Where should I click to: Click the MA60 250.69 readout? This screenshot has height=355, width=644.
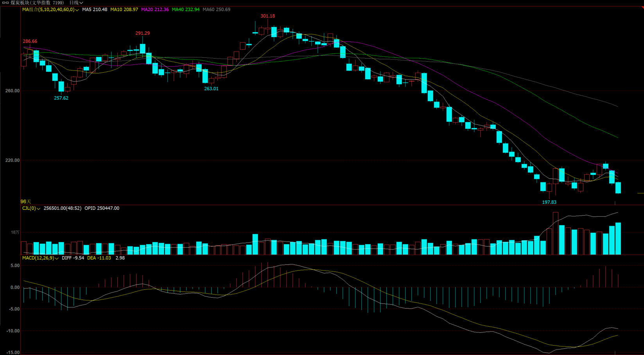tap(216, 9)
